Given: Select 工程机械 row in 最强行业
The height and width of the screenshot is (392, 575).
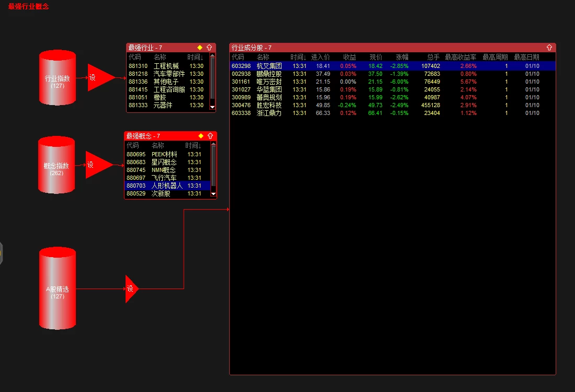Looking at the screenshot, I should coord(168,66).
